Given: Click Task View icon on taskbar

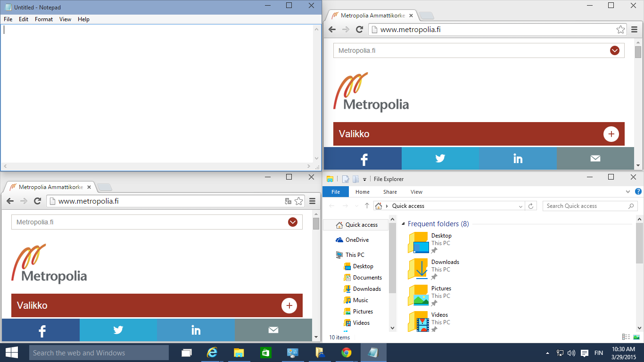Looking at the screenshot, I should (x=187, y=353).
